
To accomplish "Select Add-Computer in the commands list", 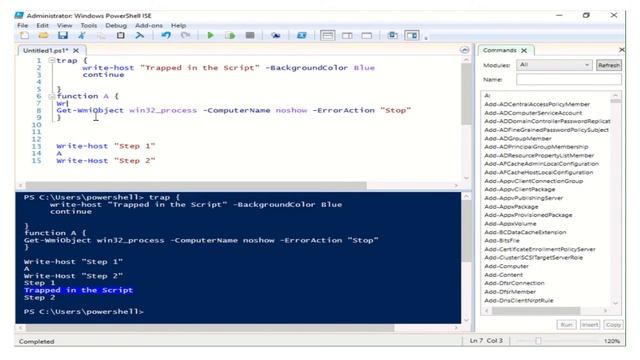I will (x=506, y=266).
